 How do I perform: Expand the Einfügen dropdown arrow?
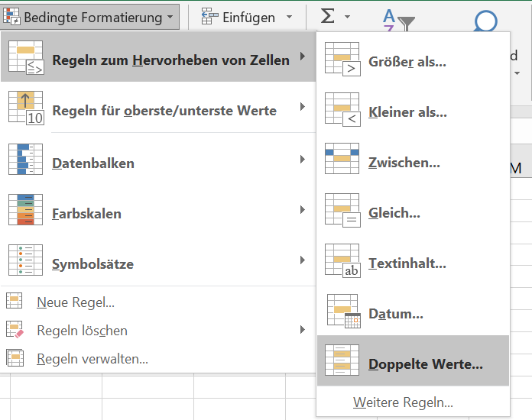(x=289, y=17)
